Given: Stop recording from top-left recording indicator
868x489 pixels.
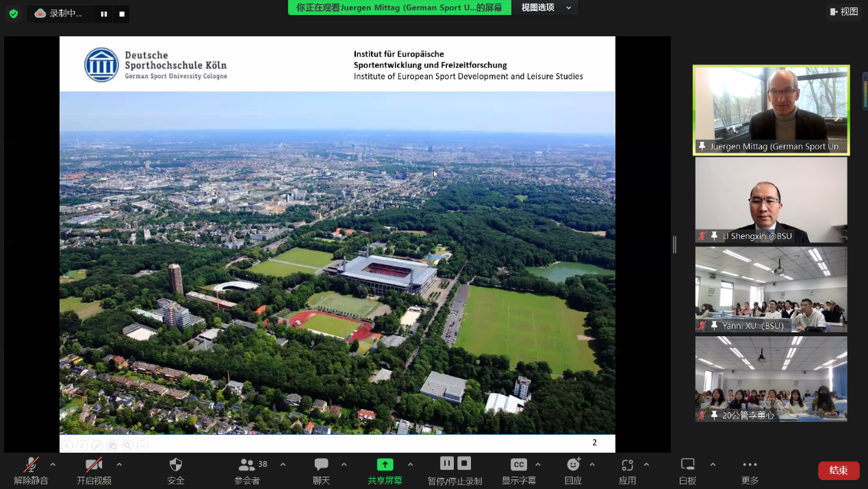Looking at the screenshot, I should pyautogui.click(x=122, y=14).
